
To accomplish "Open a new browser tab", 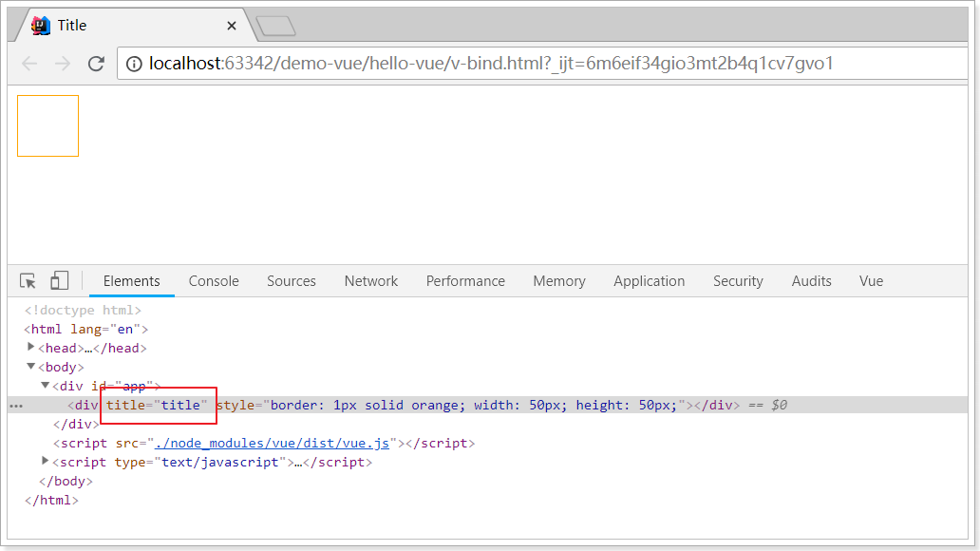I will [x=275, y=26].
